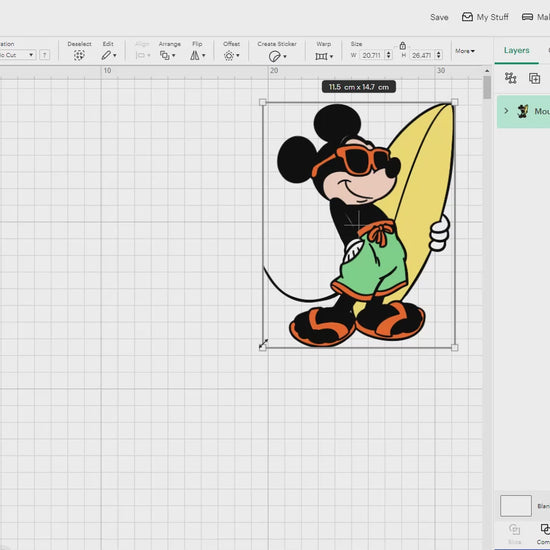Click the bottom-left resize handle
This screenshot has width=550, height=550.
click(x=263, y=348)
